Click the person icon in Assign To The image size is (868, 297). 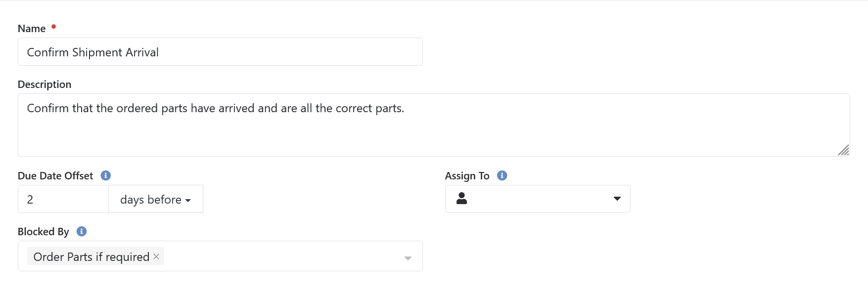[462, 199]
